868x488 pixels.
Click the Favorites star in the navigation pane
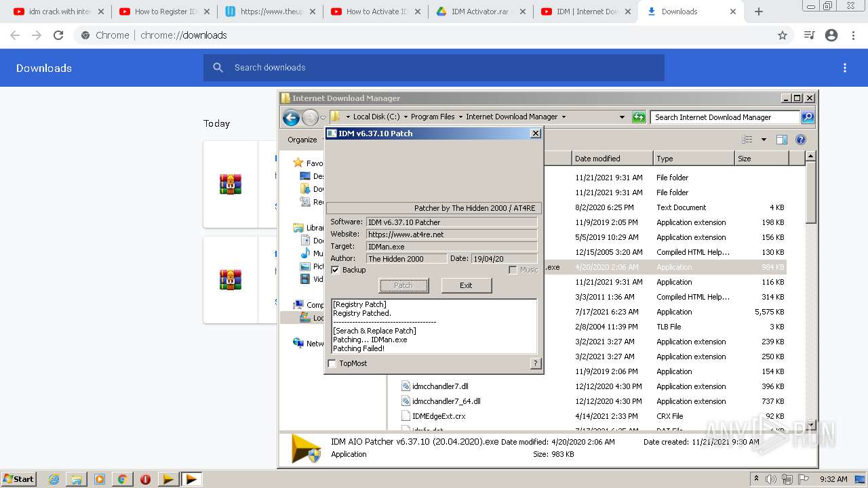click(x=298, y=163)
